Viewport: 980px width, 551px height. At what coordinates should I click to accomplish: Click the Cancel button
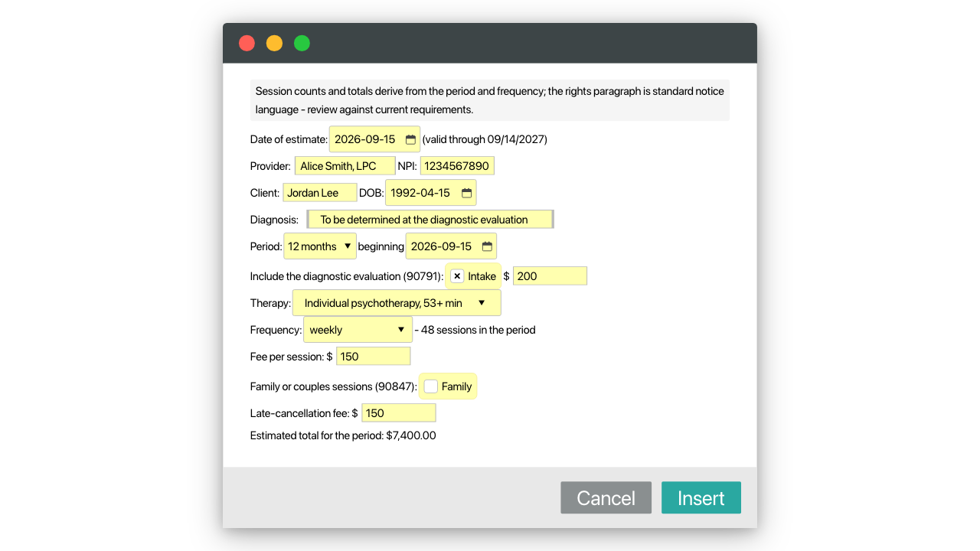click(x=606, y=497)
